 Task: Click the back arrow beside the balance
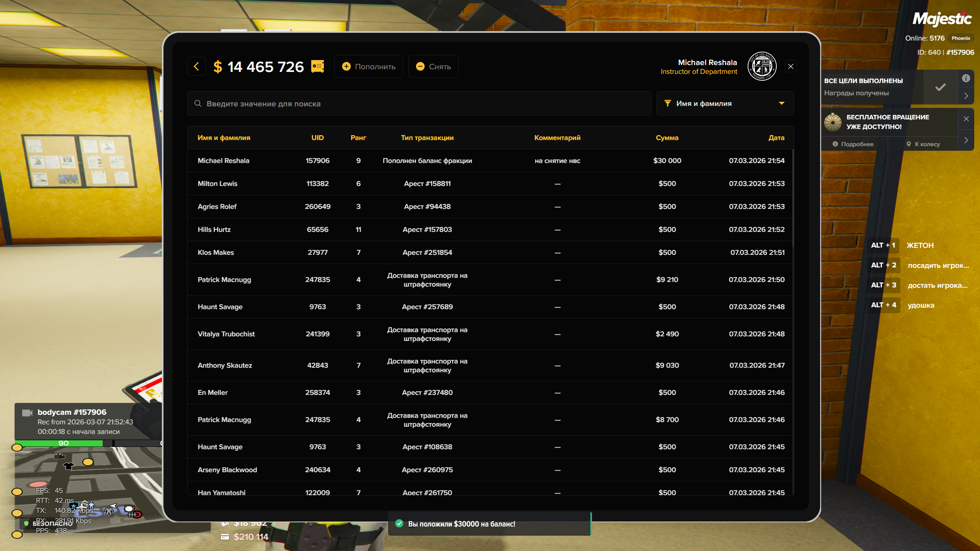[196, 67]
